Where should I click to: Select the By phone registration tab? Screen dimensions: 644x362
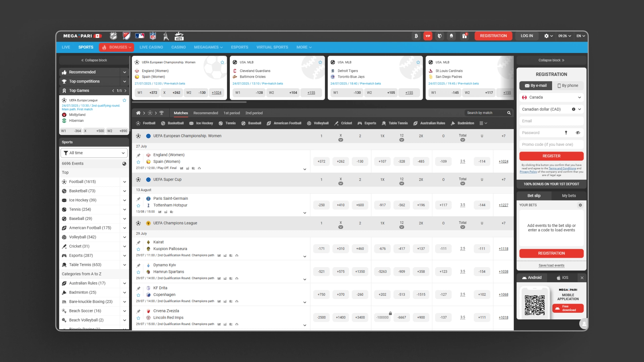pyautogui.click(x=568, y=85)
